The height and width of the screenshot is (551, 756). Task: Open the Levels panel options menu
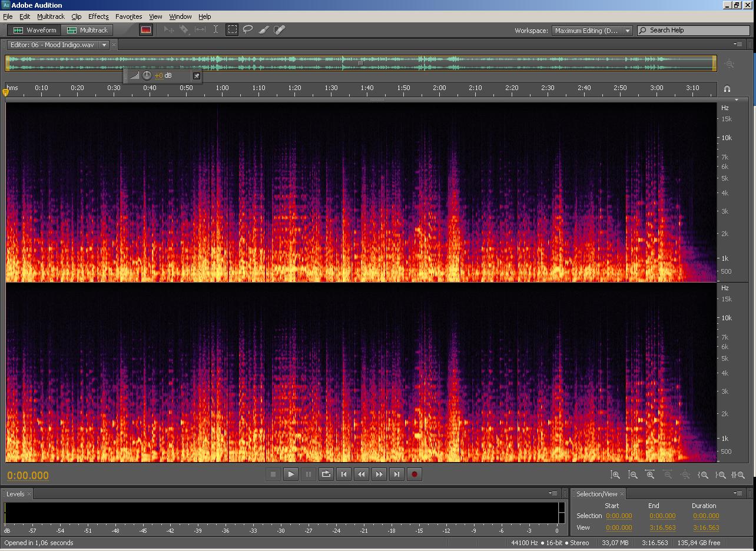(553, 493)
